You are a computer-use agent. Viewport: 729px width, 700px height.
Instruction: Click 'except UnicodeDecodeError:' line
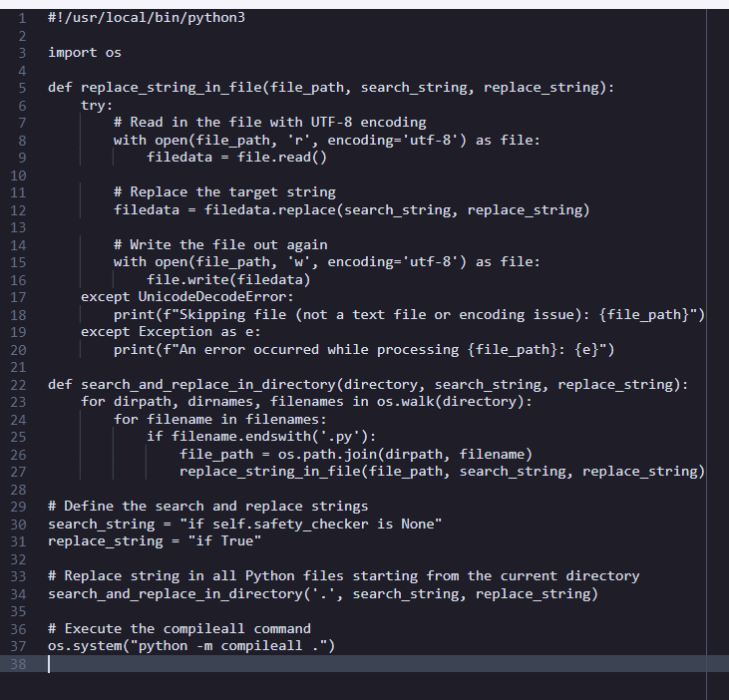pos(187,297)
